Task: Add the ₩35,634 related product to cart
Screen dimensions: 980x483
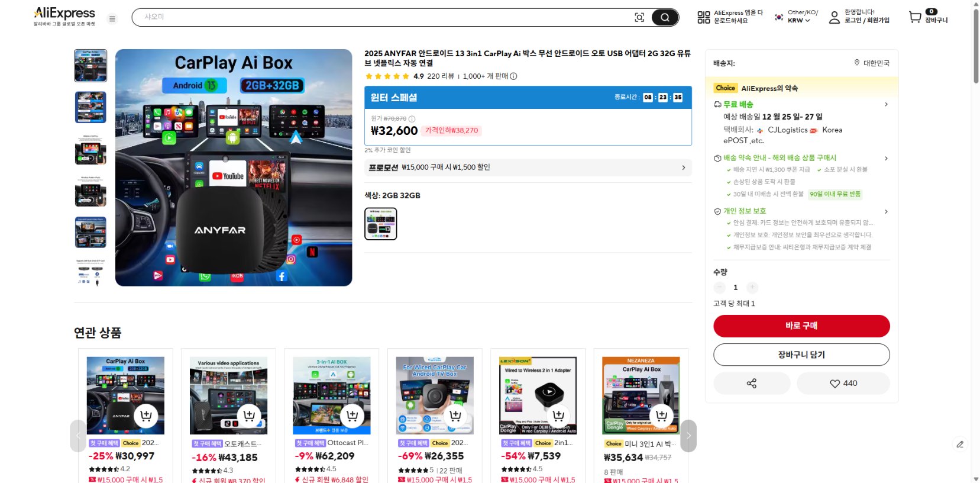Action: 662,416
